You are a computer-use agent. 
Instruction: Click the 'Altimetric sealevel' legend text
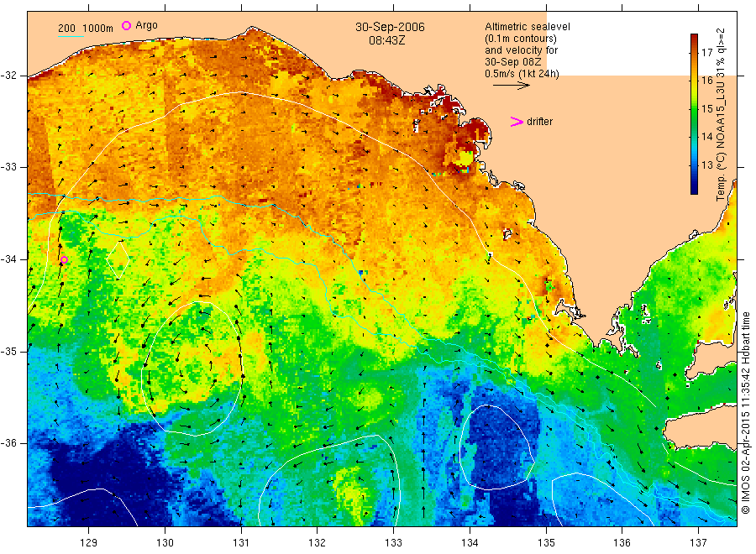[x=528, y=27]
